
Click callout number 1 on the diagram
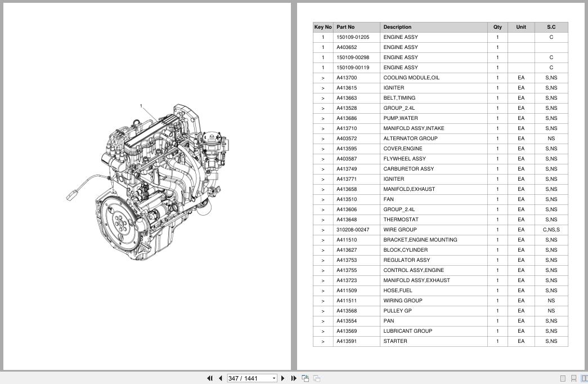[x=141, y=106]
